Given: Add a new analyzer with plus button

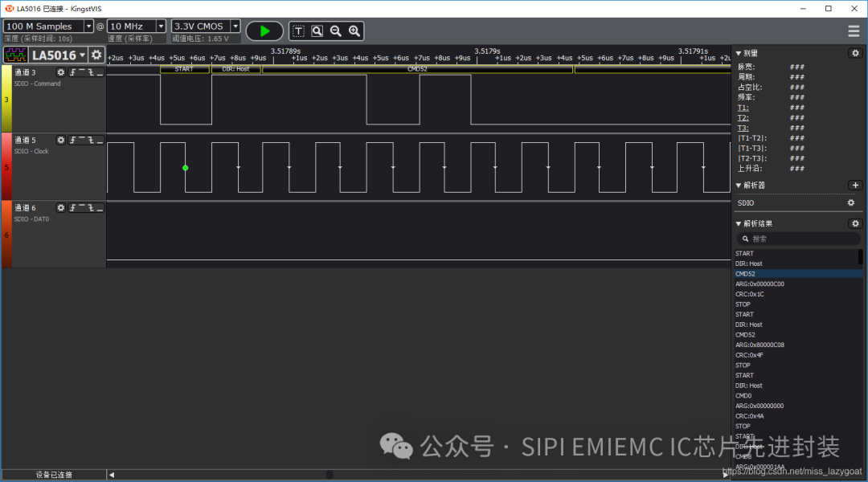Looking at the screenshot, I should (x=855, y=185).
